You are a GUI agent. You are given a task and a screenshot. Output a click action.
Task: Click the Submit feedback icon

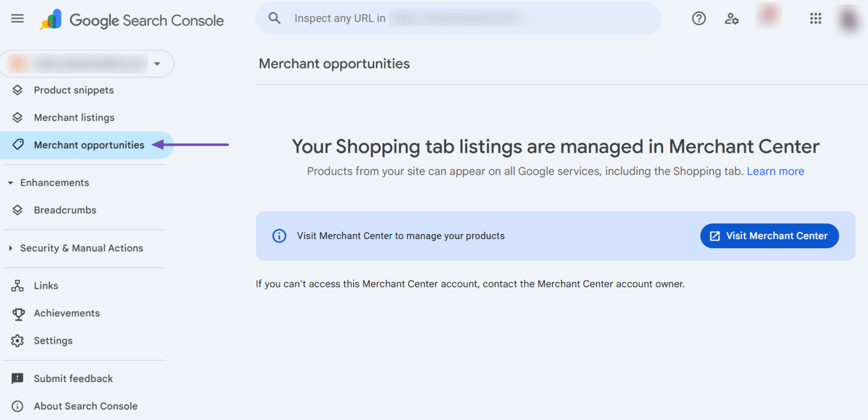pos(18,378)
